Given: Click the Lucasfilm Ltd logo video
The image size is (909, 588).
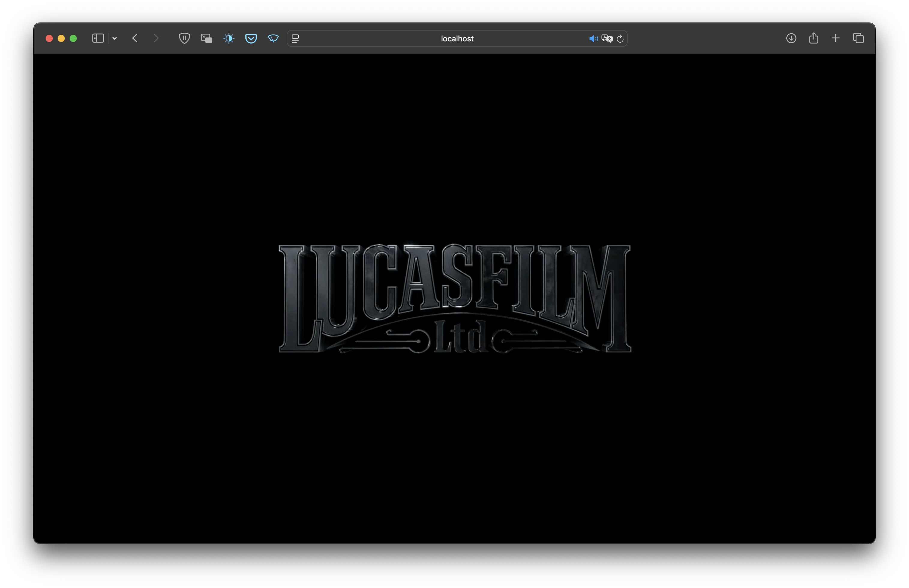Looking at the screenshot, I should pos(454,298).
